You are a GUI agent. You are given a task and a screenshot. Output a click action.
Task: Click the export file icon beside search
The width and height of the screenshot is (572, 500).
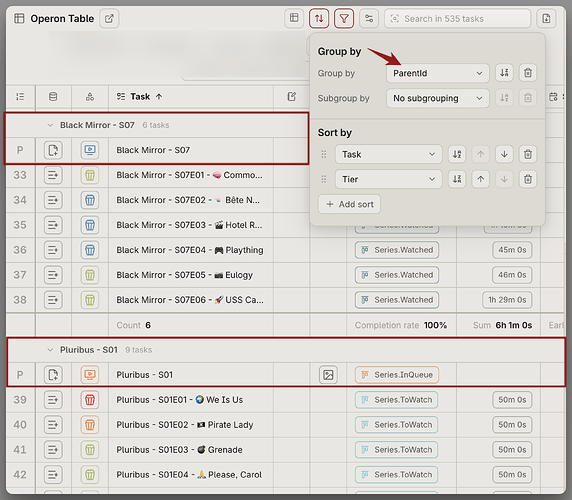click(x=546, y=18)
